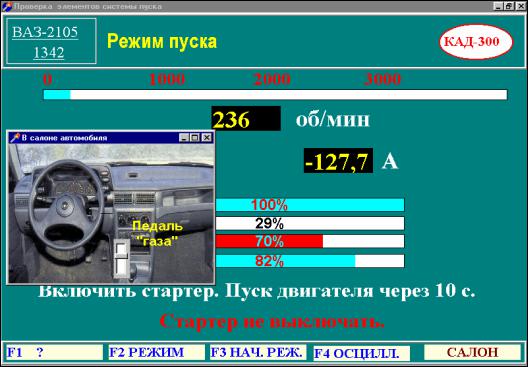Click the КАД-300 oval logo
This screenshot has height=367, width=528.
click(x=475, y=42)
